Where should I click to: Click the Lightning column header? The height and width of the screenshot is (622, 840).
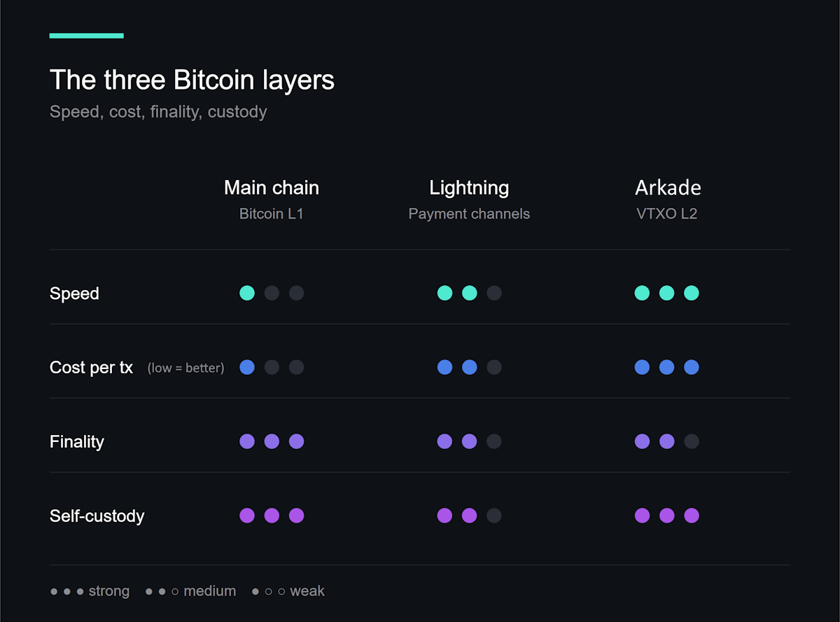[x=469, y=188]
